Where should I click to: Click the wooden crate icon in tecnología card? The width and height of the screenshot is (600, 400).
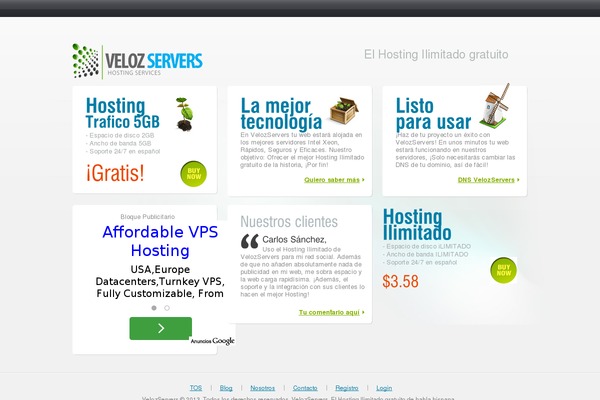(344, 110)
